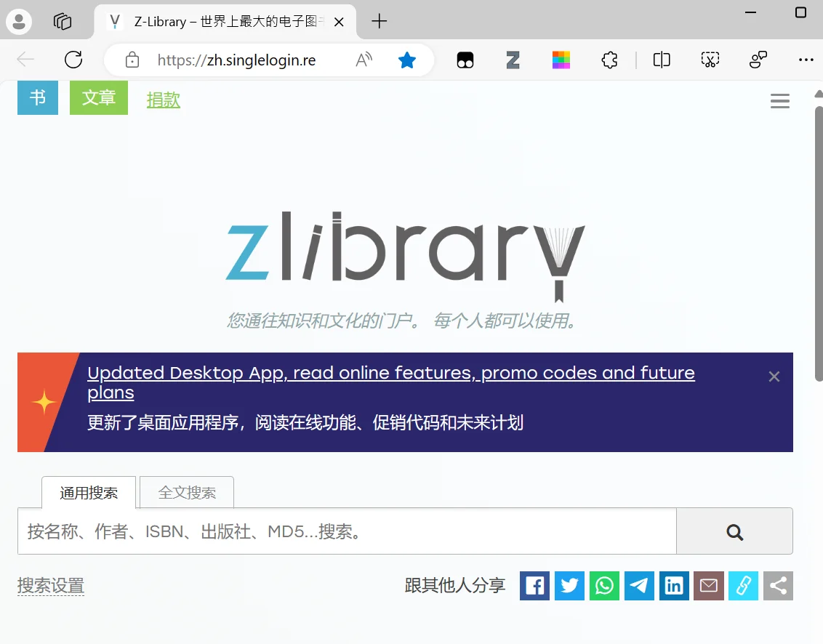Open the browser feedback/profile chat icon
The image size is (823, 644).
tap(758, 60)
